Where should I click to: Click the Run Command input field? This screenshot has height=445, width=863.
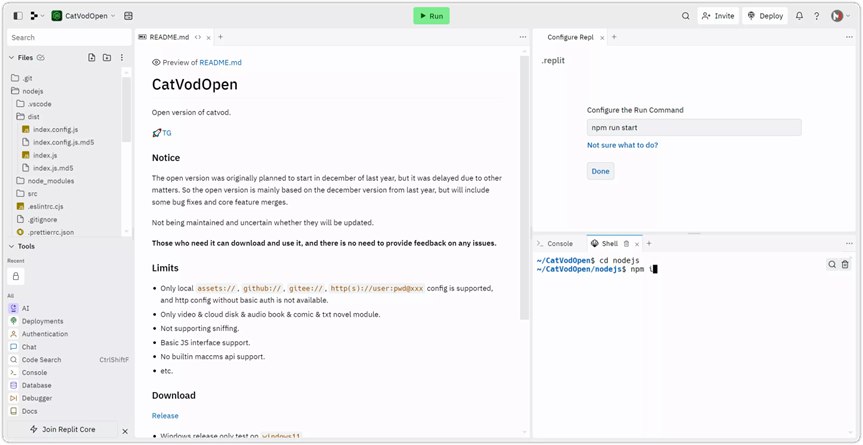click(x=693, y=128)
